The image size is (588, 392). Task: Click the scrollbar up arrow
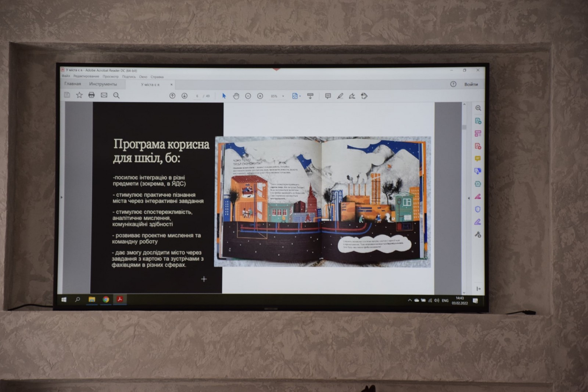(x=464, y=105)
